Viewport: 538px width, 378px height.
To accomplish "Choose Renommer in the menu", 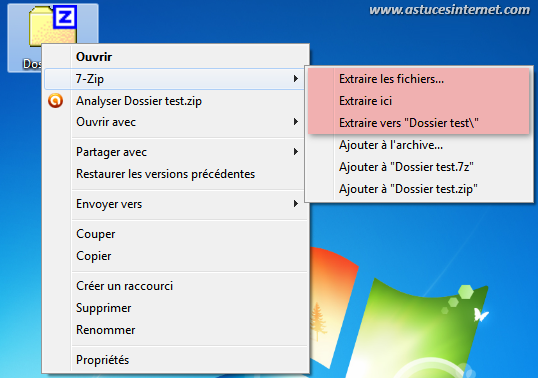I will [x=175, y=330].
